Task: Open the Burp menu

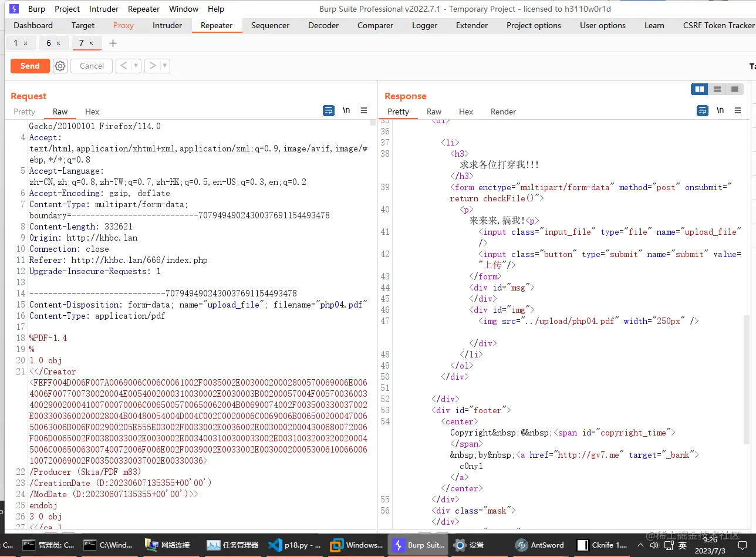Action: pyautogui.click(x=36, y=9)
